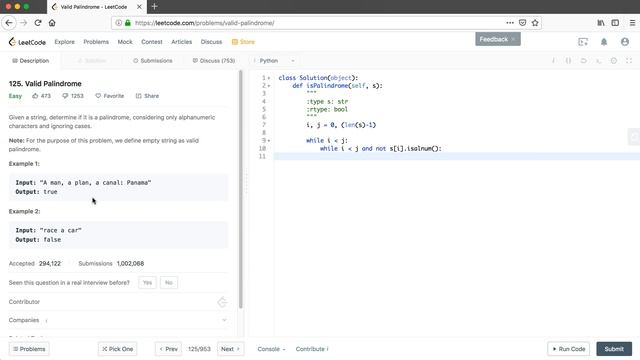The width and height of the screenshot is (640, 360).
Task: Click the braces format-code icon
Action: [x=568, y=60]
